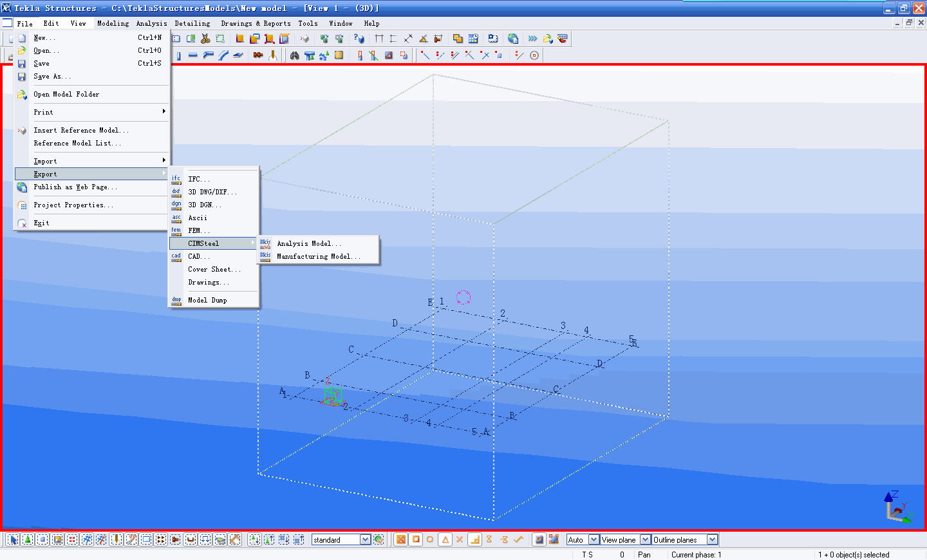
Task: Expand the Import submenu
Action: 92,161
